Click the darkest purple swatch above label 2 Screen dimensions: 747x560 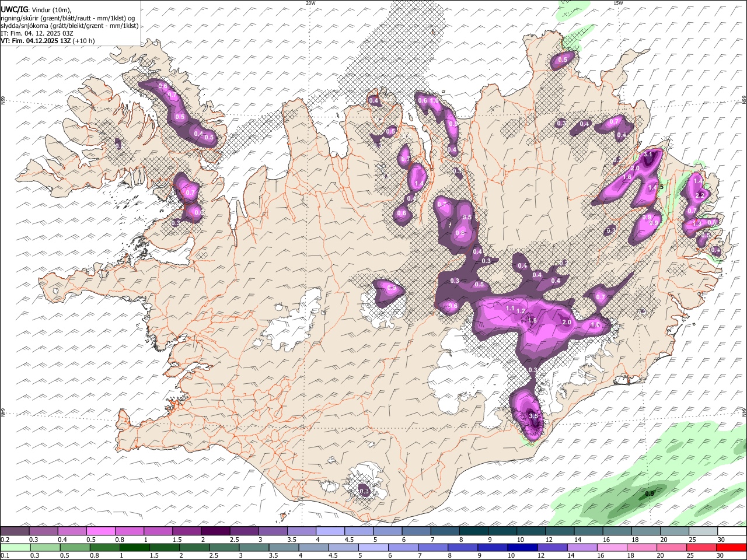pos(215,531)
